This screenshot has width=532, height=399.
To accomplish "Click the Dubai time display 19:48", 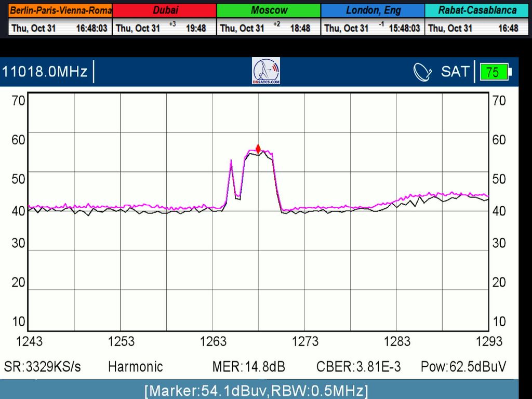I will coord(196,28).
